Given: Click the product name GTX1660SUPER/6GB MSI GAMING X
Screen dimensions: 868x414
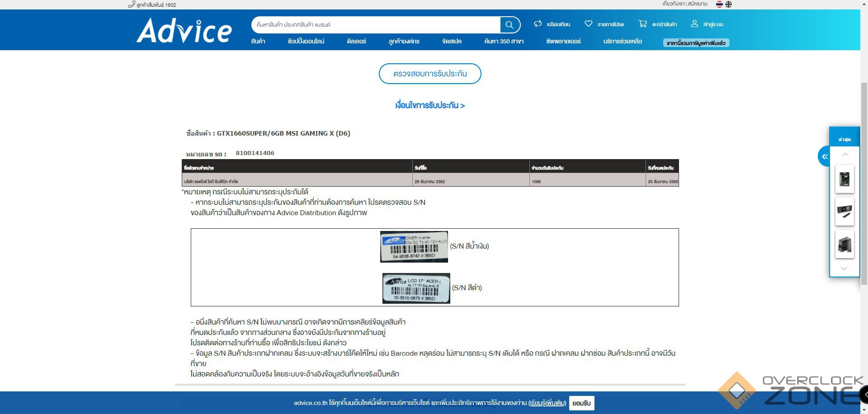Looking at the screenshot, I should [283, 133].
